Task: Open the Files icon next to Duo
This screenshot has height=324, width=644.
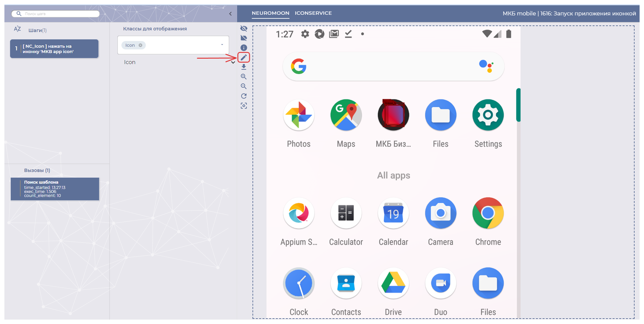Action: point(488,283)
